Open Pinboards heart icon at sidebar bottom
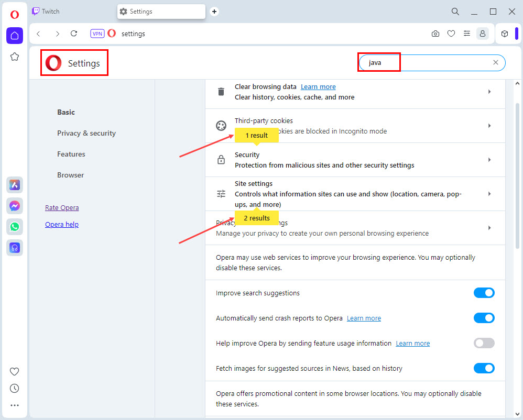Image resolution: width=523 pixels, height=420 pixels. tap(14, 371)
